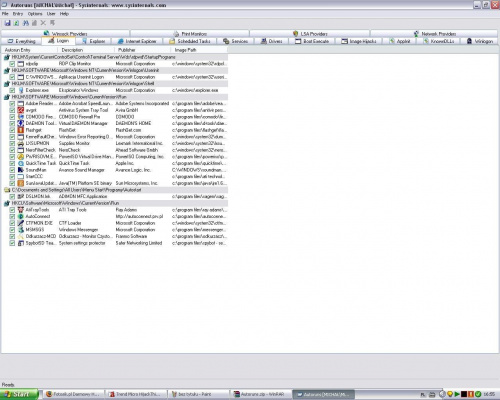Click the QuickTime Task entry icon
This screenshot has height=400, width=500.
point(21,163)
